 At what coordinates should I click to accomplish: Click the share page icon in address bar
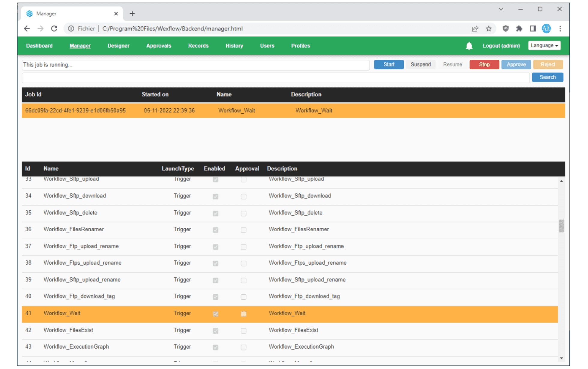point(475,29)
